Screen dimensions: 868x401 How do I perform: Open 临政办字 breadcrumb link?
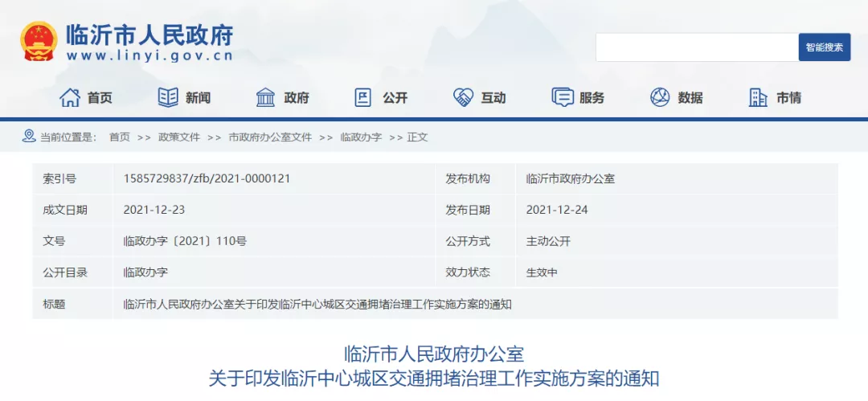click(361, 137)
